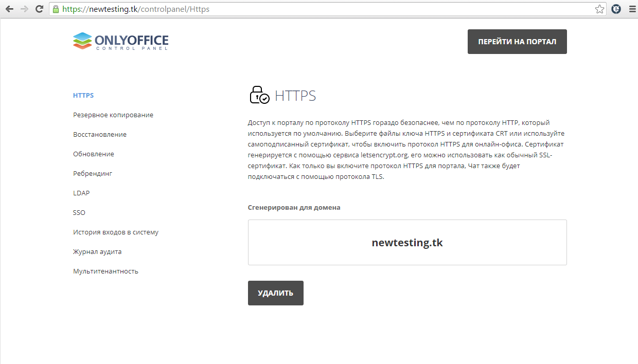The width and height of the screenshot is (638, 364).
Task: Go to Обновление section
Action: pos(94,154)
